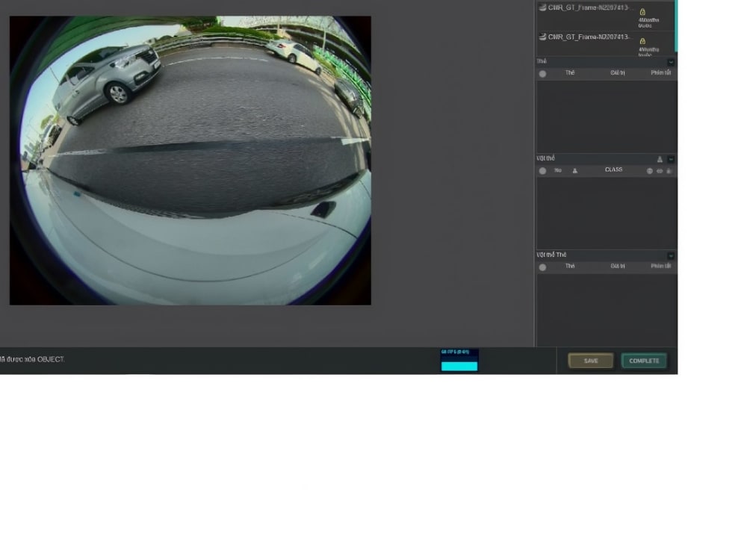Collapse the top Thẻ panel with its arrow
Image resolution: width=747 pixels, height=560 pixels.
671,62
